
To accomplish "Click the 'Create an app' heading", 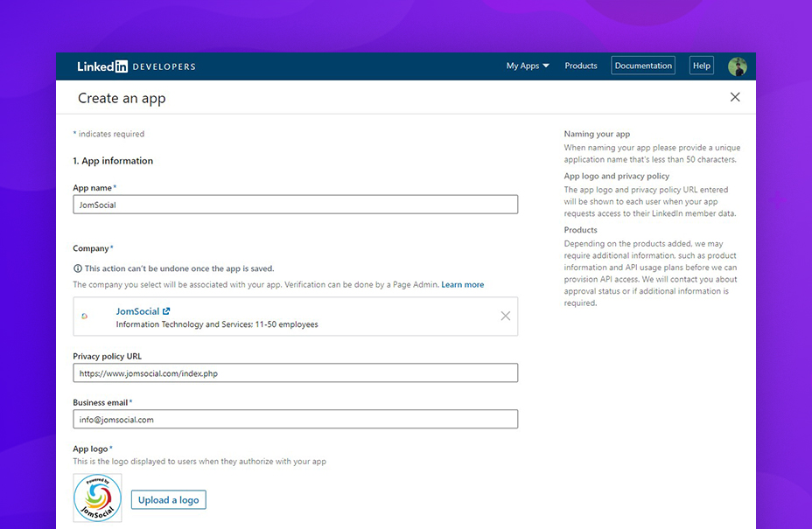I will pos(122,98).
